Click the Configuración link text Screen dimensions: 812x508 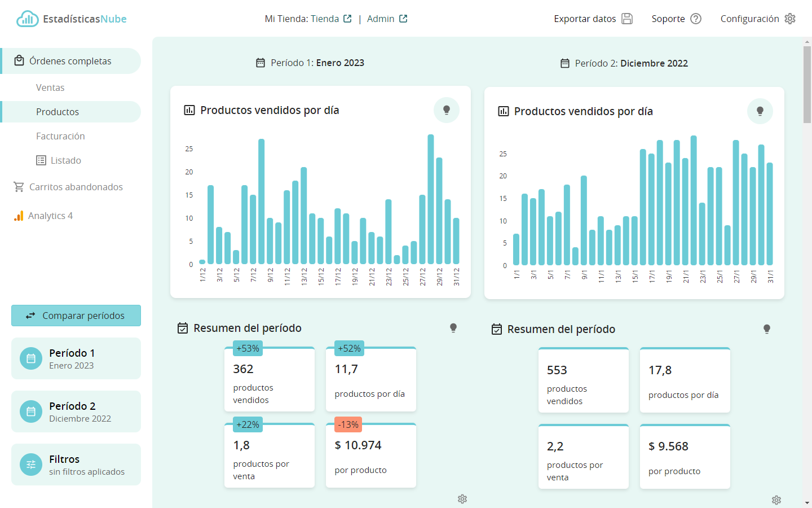coord(749,19)
